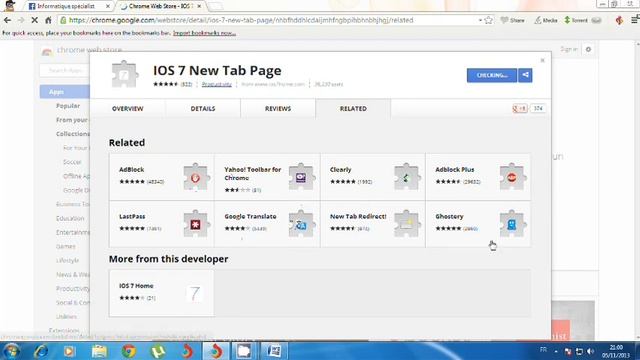Viewport: 640px width, 360px height.
Task: Open the Windows Start button
Action: tap(11, 351)
